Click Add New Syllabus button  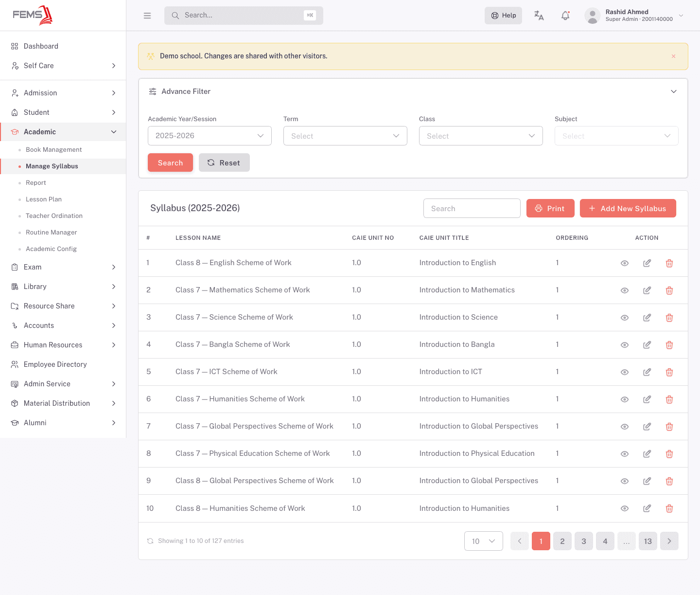coord(628,208)
